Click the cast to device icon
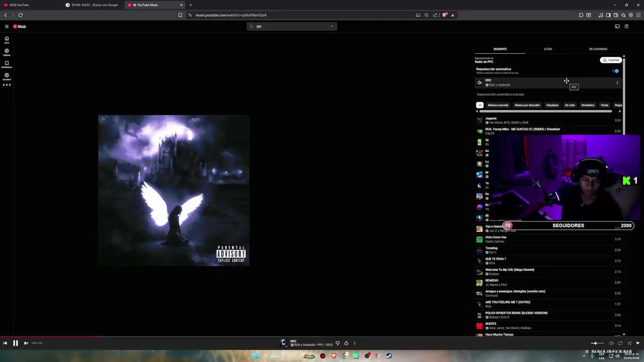 click(617, 27)
